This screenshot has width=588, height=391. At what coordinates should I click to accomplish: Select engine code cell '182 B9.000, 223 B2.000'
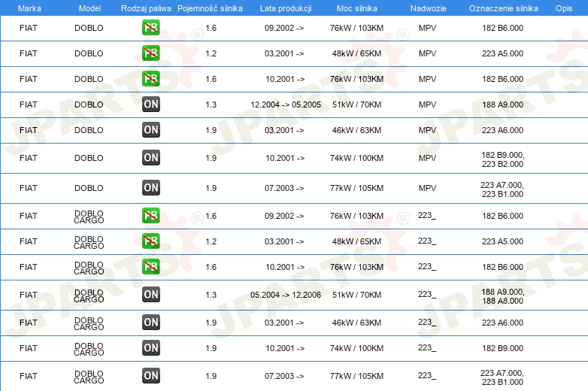click(x=502, y=159)
